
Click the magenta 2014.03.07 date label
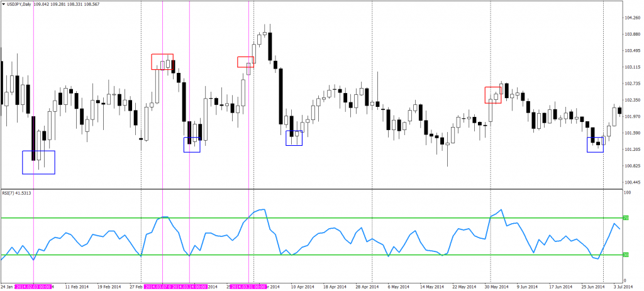pyautogui.click(x=157, y=287)
